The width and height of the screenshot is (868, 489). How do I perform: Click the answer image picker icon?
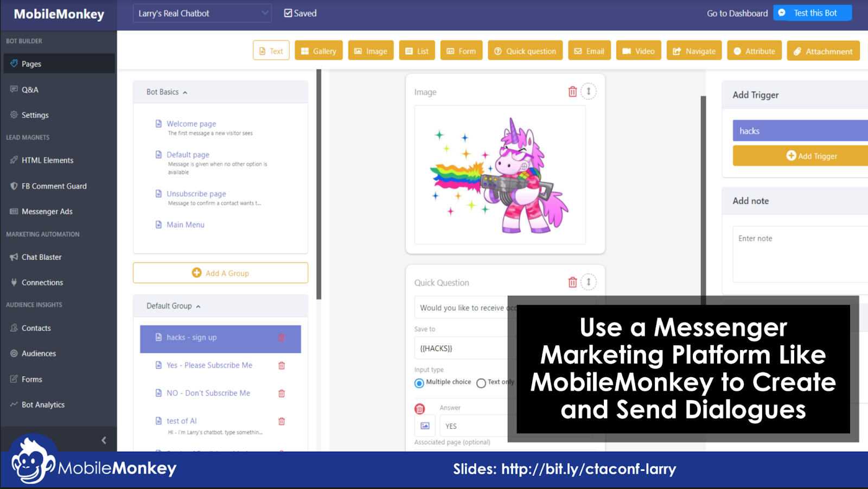[x=425, y=426]
